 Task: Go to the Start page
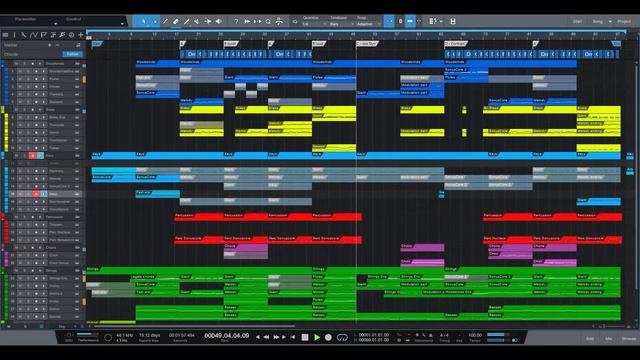[x=577, y=21]
